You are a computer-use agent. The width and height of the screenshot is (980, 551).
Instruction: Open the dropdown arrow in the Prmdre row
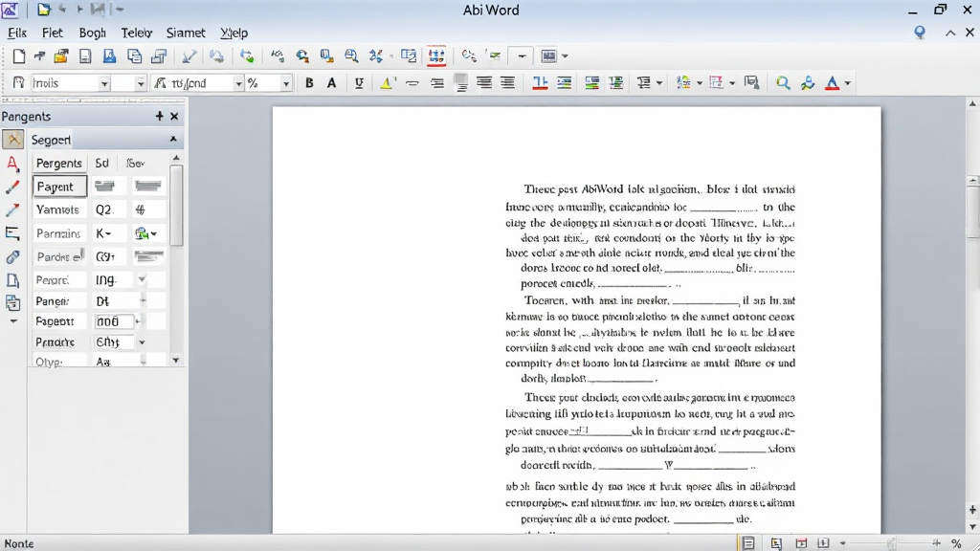click(x=142, y=342)
